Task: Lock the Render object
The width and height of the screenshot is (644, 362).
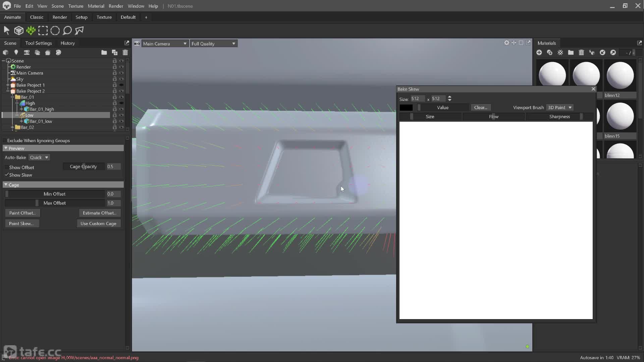Action: click(x=114, y=67)
